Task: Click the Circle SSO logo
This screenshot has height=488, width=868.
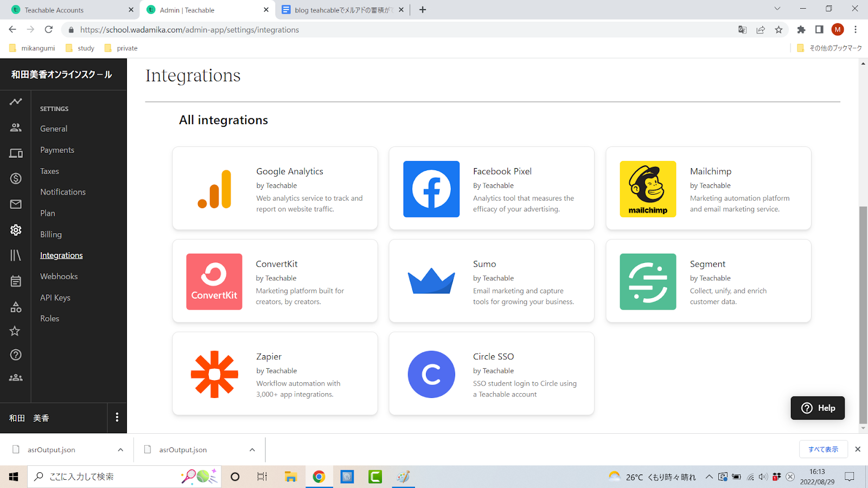Action: [431, 375]
